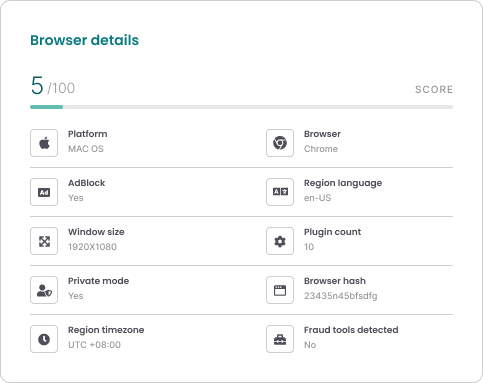The image size is (483, 383).
Task: Click the gear icon beside Plugin count
Action: coord(280,241)
